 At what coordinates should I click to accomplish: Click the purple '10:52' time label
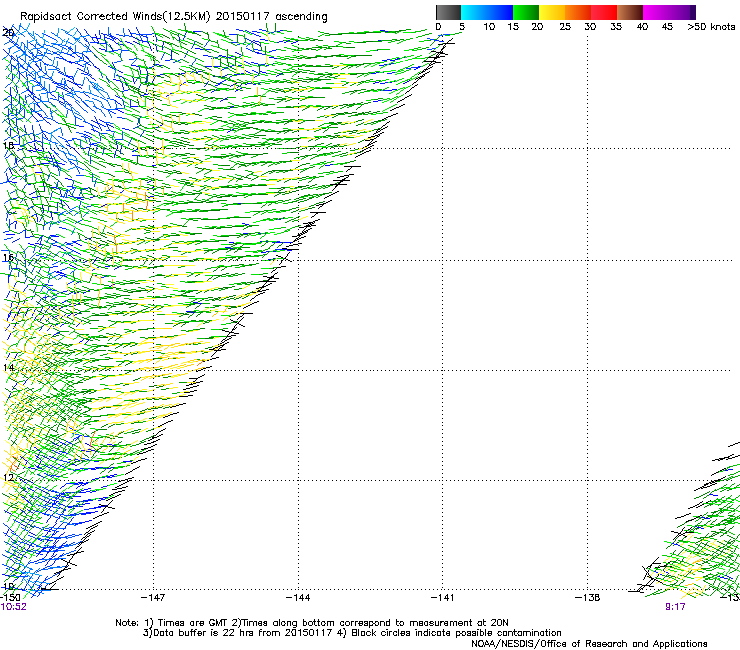pos(14,607)
